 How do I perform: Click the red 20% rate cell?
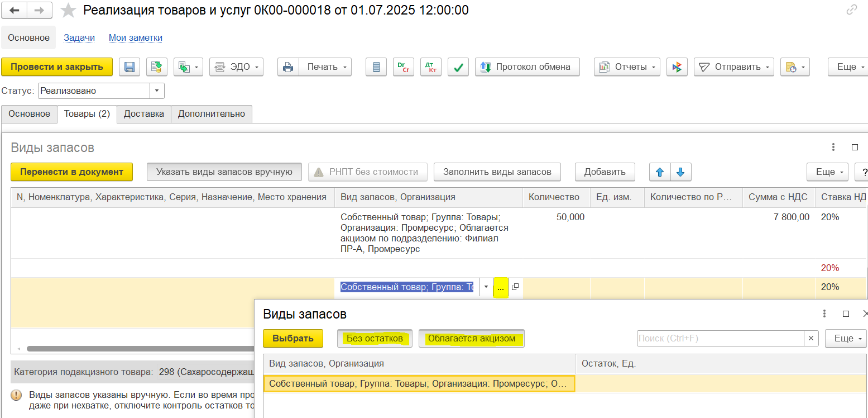(830, 268)
